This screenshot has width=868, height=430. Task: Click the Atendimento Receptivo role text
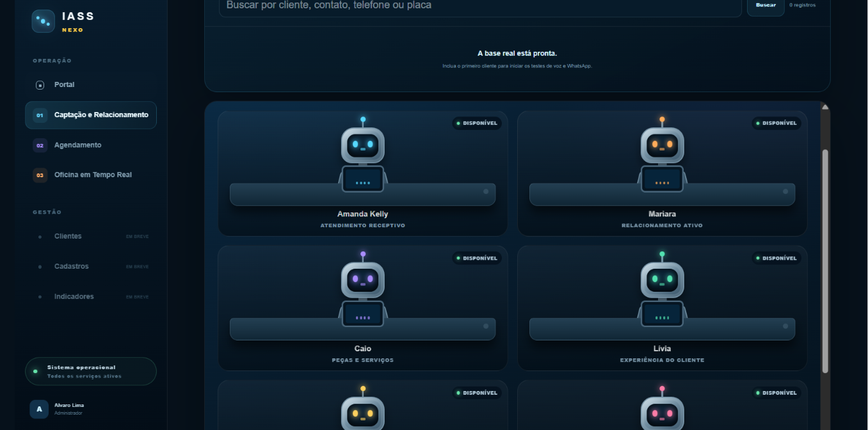363,226
